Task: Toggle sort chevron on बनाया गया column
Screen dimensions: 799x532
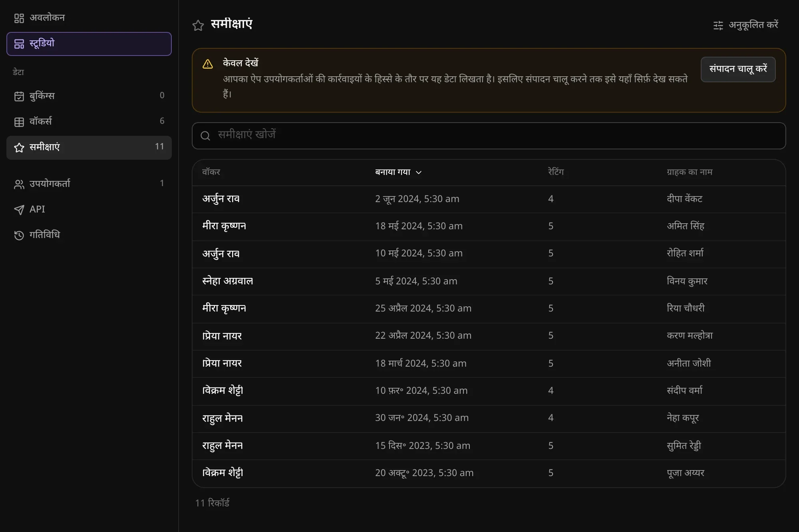Action: [x=419, y=173]
